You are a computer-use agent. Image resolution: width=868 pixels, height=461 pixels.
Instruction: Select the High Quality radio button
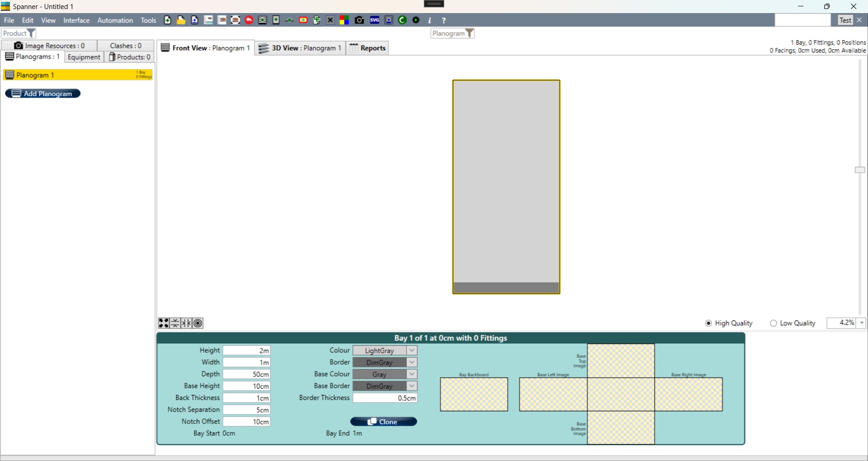[708, 323]
